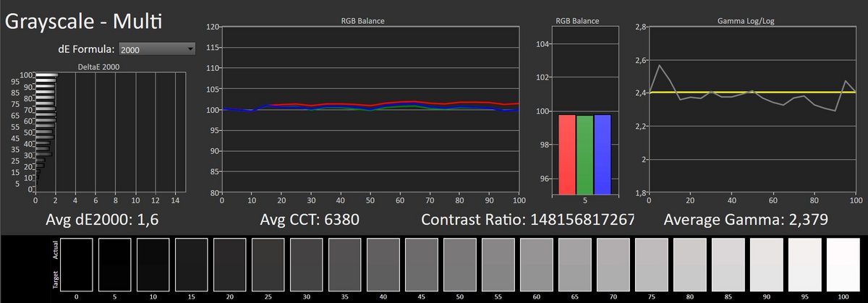The height and width of the screenshot is (303, 868).
Task: Choose the 65 percent grayscale patch
Action: [x=575, y=265]
